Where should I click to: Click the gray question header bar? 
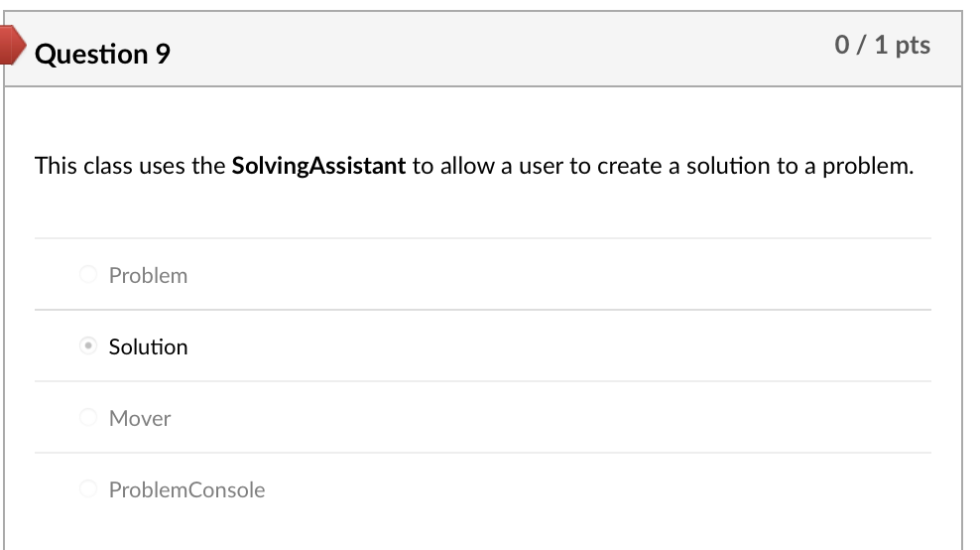coord(496,50)
